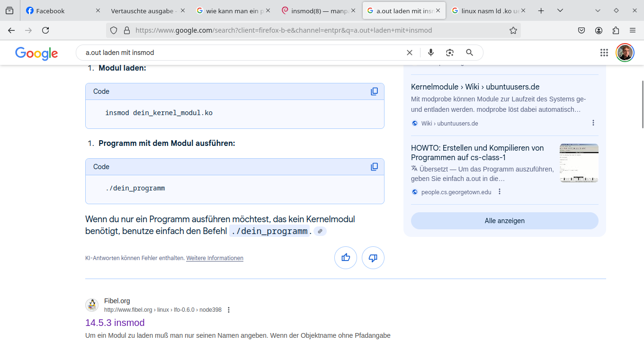Open the Firefox extensions panel
Image resolution: width=644 pixels, height=343 pixels.
coord(616,30)
